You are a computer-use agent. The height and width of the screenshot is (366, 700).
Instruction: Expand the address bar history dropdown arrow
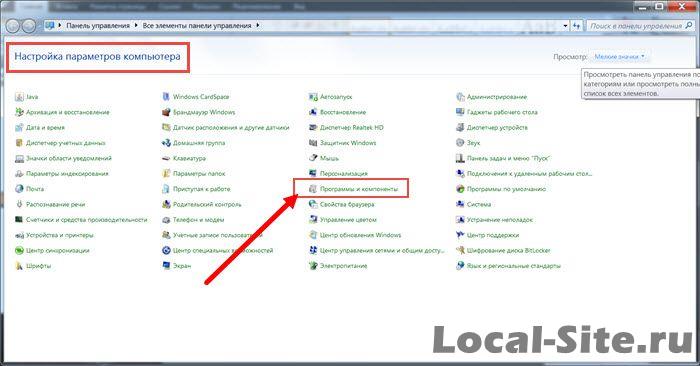(x=565, y=26)
